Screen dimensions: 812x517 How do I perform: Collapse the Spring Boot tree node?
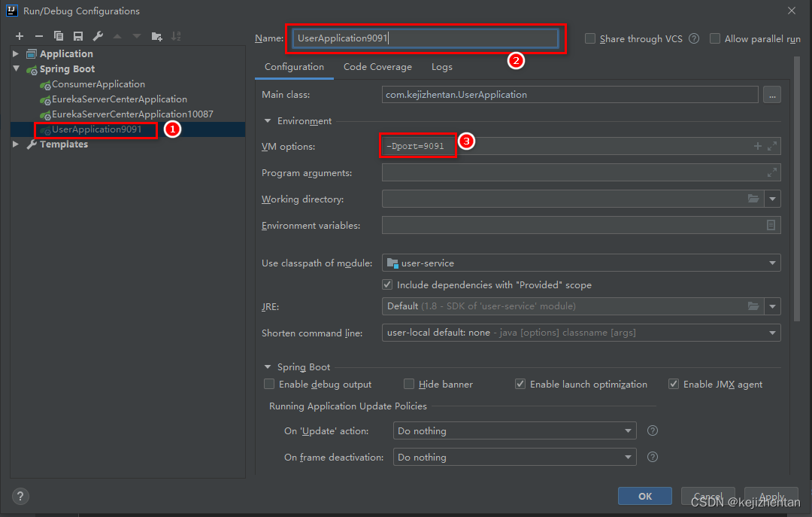click(x=16, y=68)
